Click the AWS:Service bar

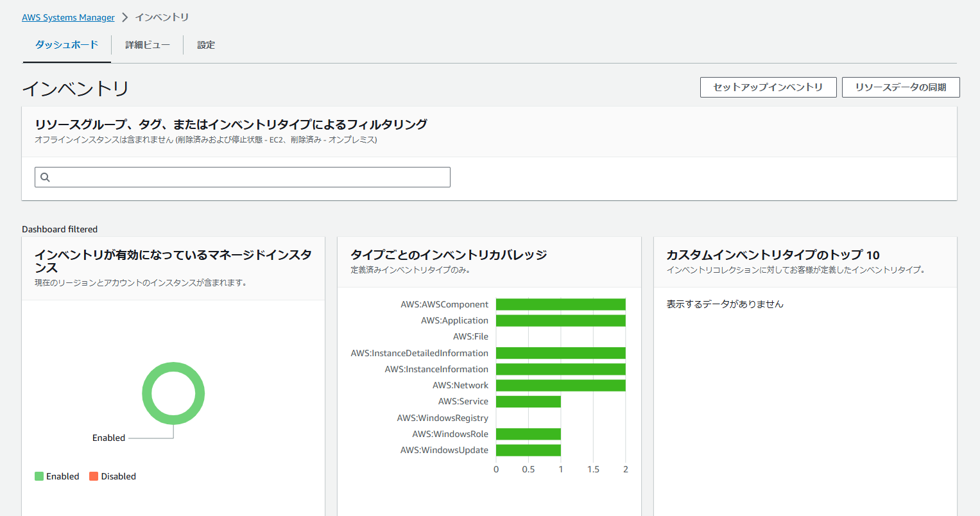coord(528,401)
